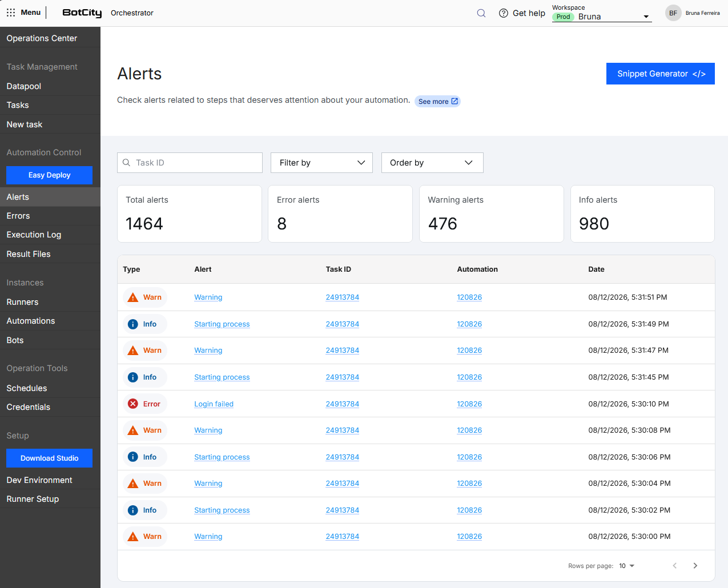Open Starting process alert at 5:31:45 PM

click(x=222, y=377)
